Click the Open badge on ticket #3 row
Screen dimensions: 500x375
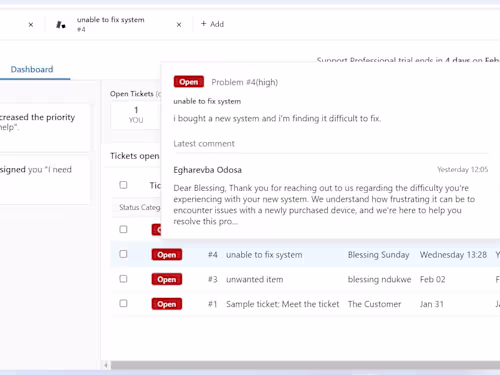(167, 279)
